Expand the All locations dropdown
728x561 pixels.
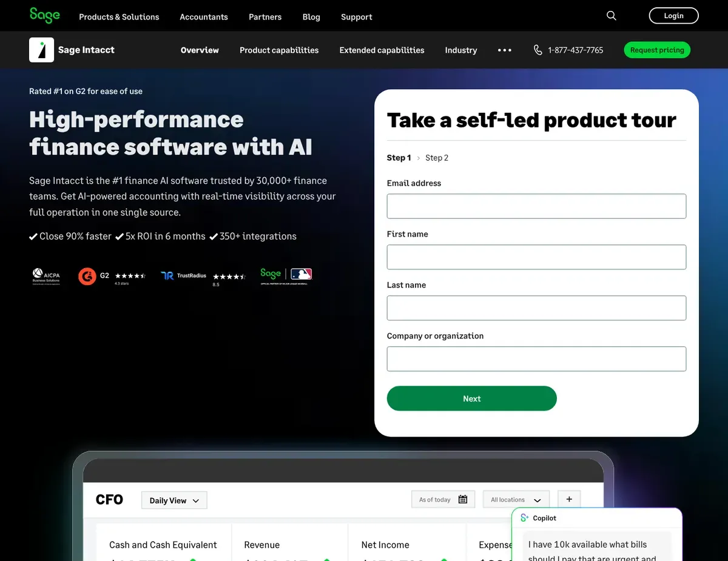tap(516, 500)
